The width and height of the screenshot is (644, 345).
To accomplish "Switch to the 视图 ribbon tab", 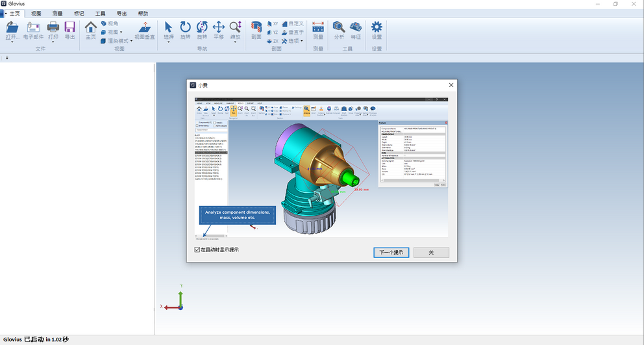I will pos(36,14).
